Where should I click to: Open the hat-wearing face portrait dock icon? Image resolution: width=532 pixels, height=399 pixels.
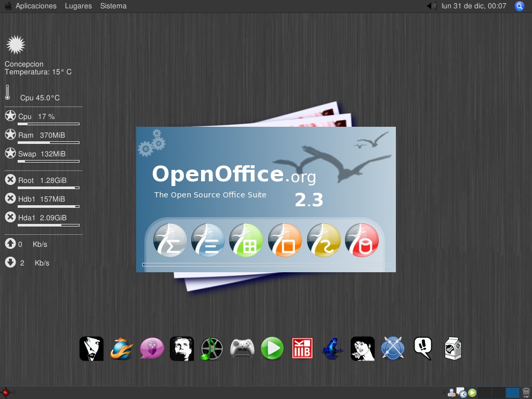(x=91, y=349)
